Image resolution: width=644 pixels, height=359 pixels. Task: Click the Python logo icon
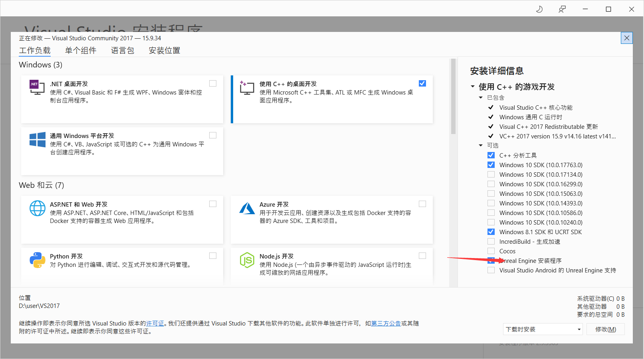(x=38, y=260)
